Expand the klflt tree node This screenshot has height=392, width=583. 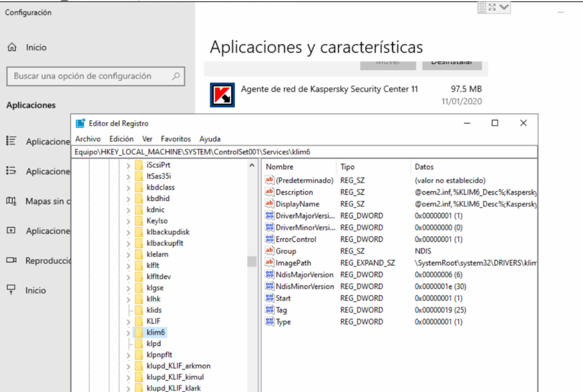point(128,266)
